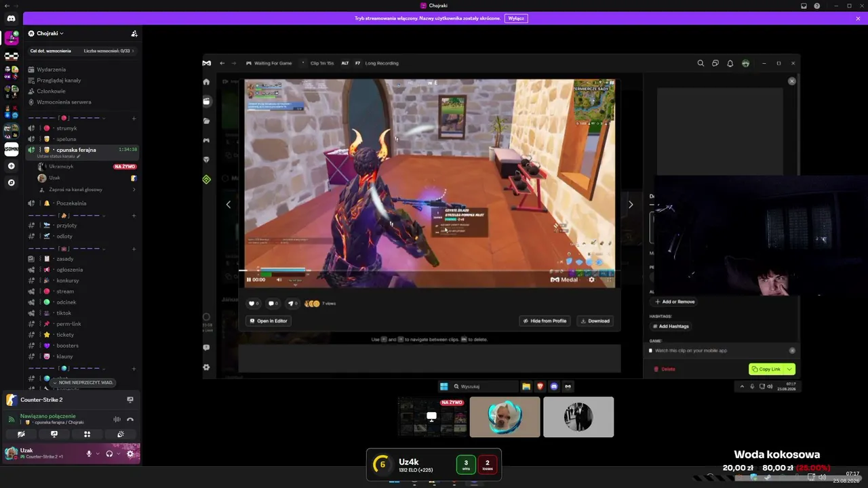Image resolution: width=868 pixels, height=488 pixels.
Task: Add channel to the strumyk category
Action: 134,118
